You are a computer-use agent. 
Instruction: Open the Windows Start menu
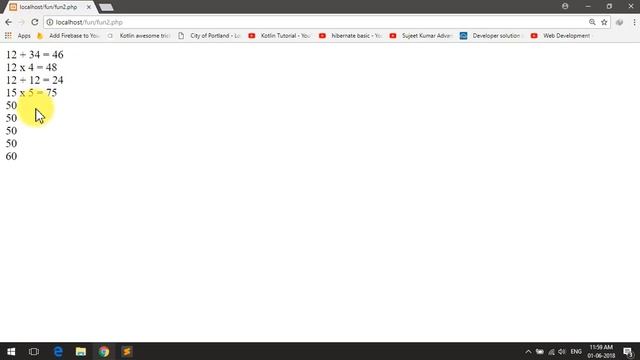11,351
